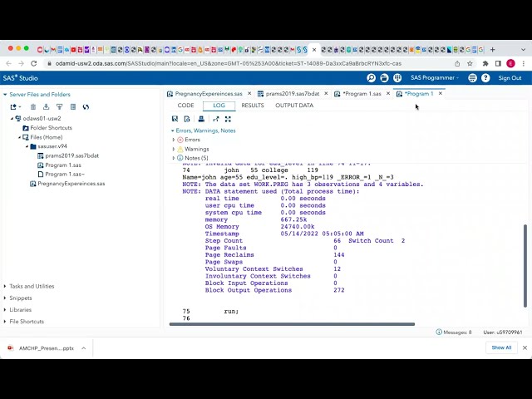Collapse the Files (Home) node

[19, 137]
